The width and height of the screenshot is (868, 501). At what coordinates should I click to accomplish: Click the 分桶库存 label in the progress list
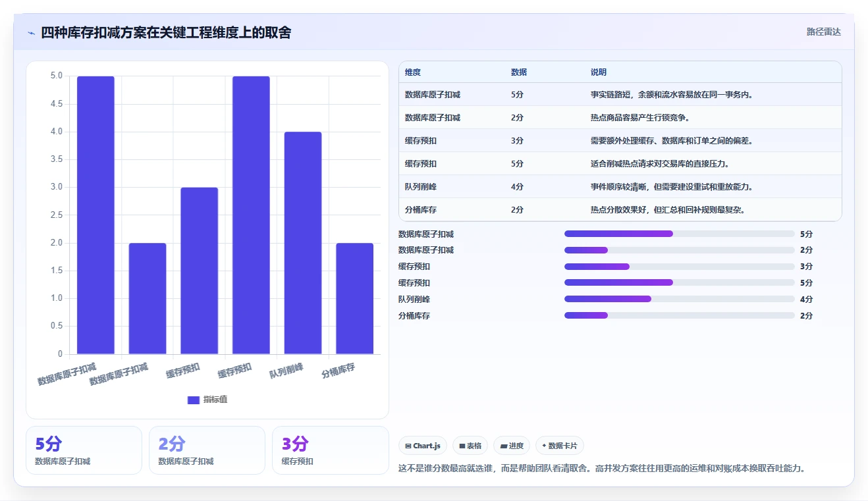[x=414, y=315]
